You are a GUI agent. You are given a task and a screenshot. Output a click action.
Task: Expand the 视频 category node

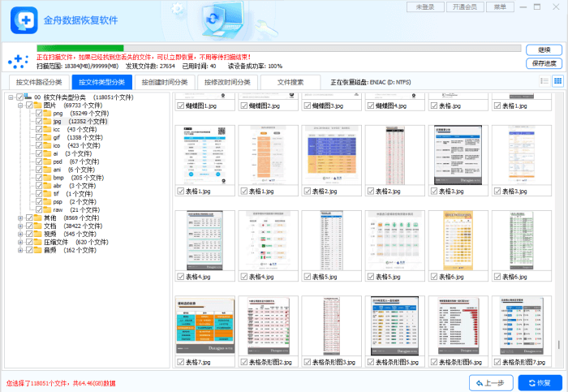pyautogui.click(x=19, y=234)
